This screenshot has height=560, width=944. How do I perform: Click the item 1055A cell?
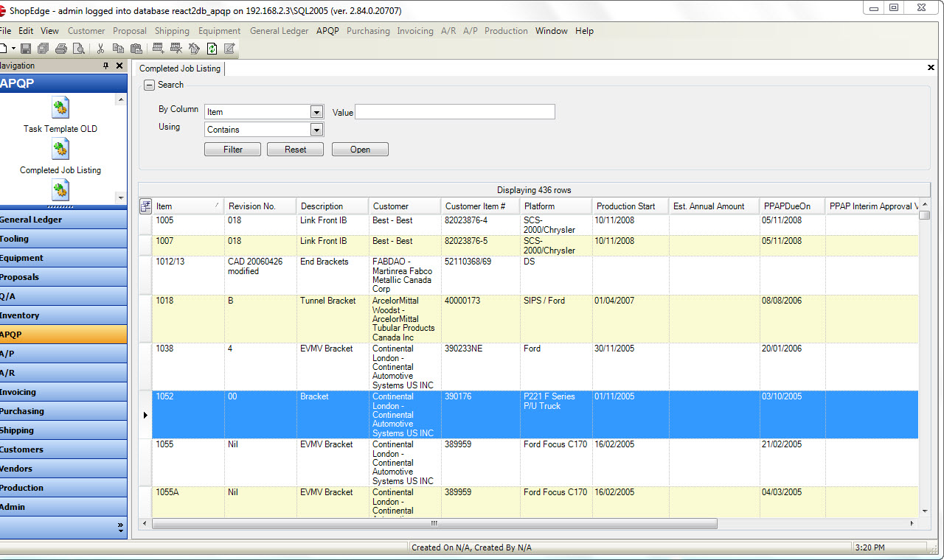(188, 502)
